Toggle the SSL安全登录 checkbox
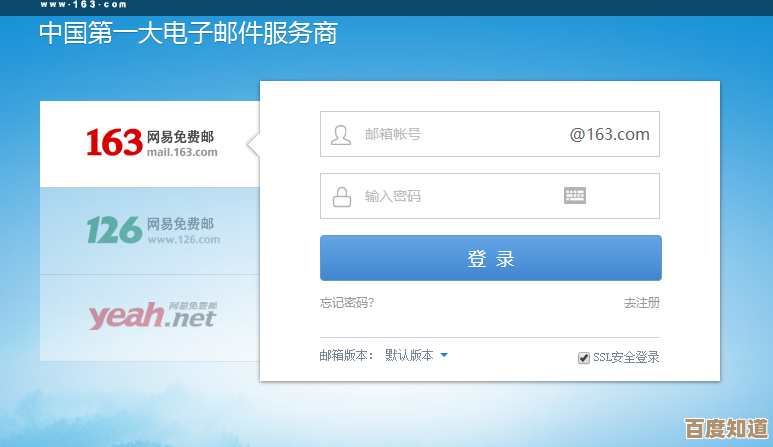The width and height of the screenshot is (773, 447). [584, 358]
